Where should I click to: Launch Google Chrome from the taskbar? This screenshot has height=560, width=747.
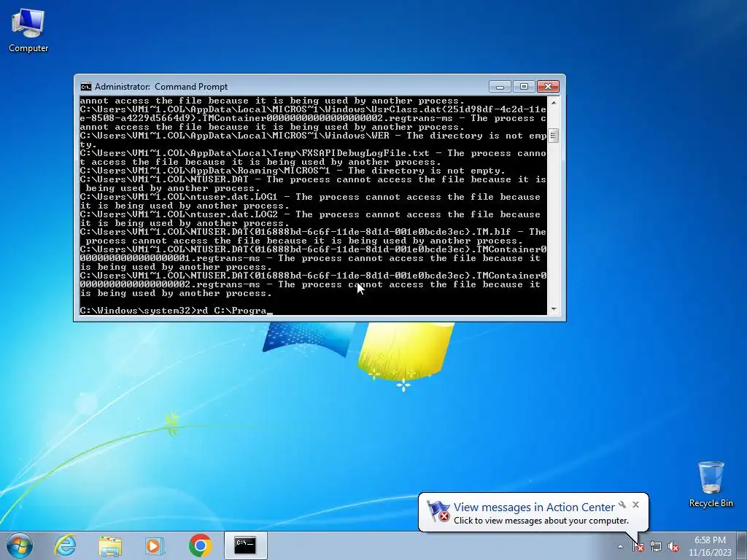[x=200, y=545]
